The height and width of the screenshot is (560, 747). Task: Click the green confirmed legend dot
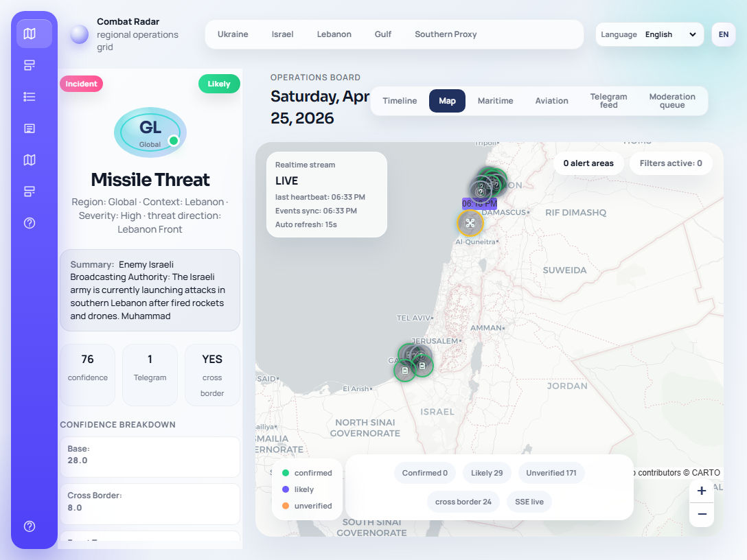286,473
